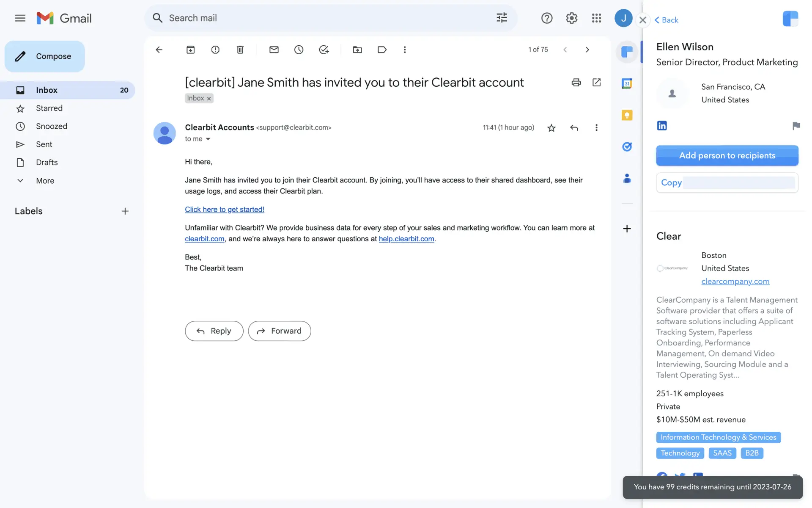Show search options in the search bar
812x508 pixels.
point(502,18)
